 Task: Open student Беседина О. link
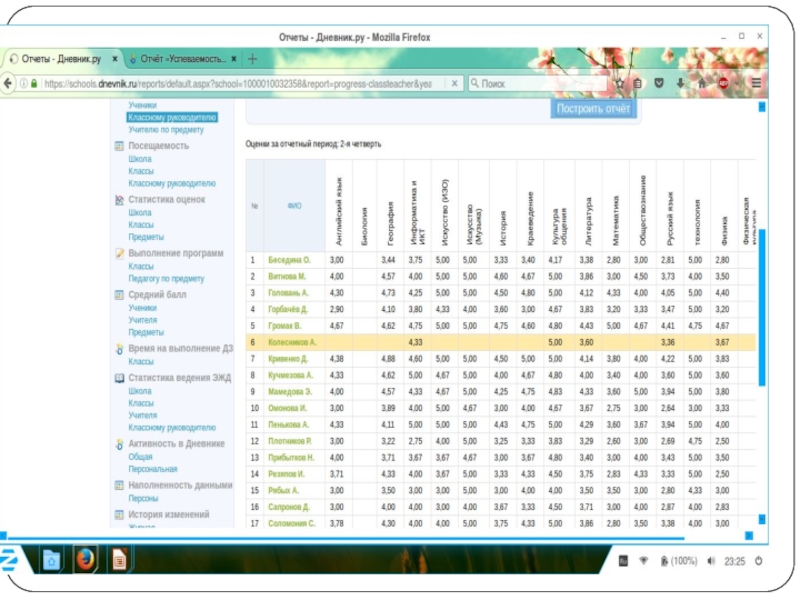tap(289, 260)
